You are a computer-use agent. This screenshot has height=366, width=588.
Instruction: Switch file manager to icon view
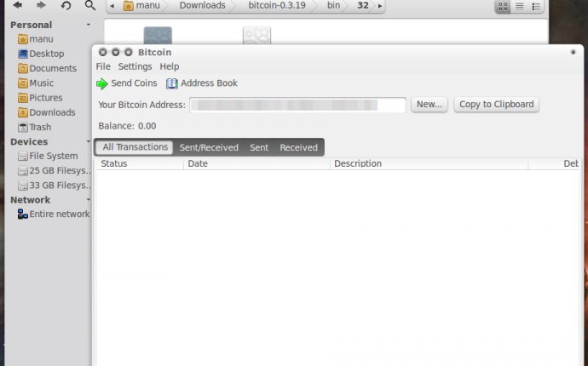coord(503,6)
